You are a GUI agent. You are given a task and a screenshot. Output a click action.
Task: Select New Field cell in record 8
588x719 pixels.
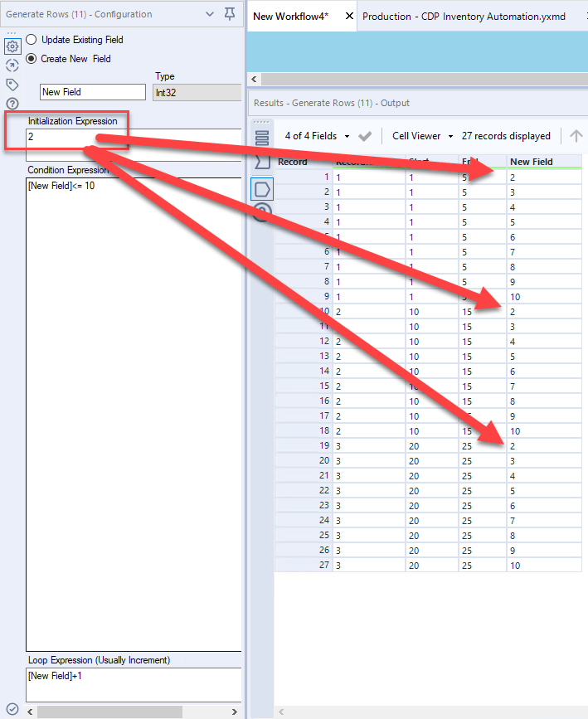[544, 282]
